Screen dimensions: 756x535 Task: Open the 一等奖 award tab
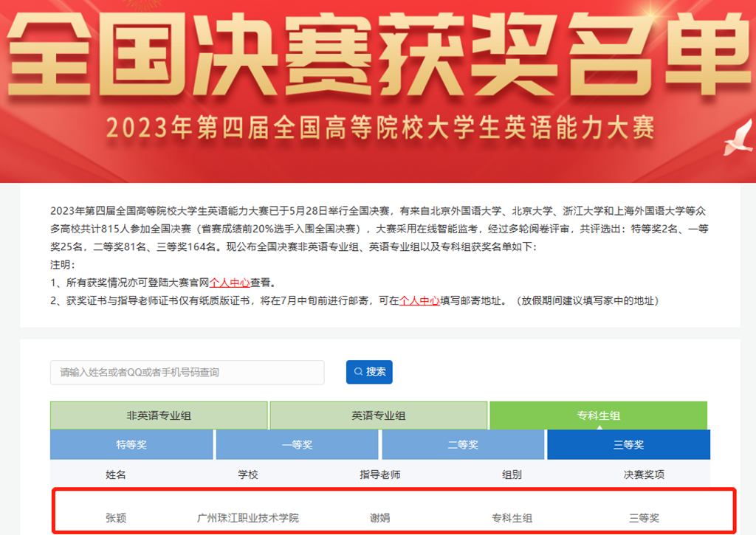297,445
